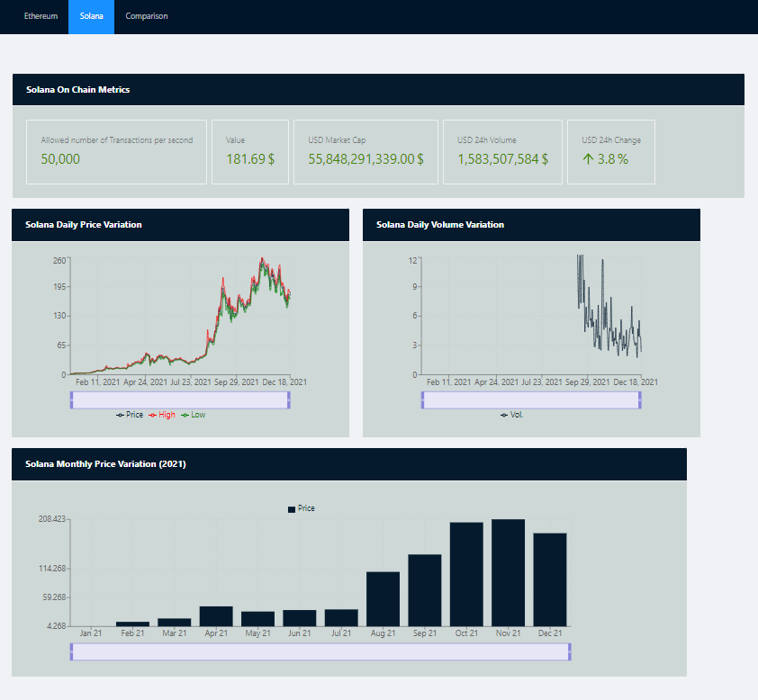This screenshot has width=758, height=700.
Task: Click the Oct 21 bar in monthly chart
Action: (x=466, y=574)
